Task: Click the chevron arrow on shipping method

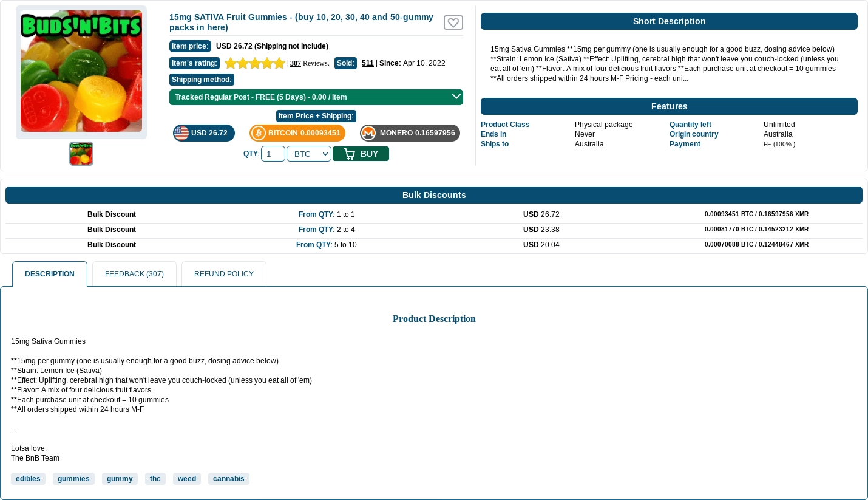Action: tap(456, 97)
